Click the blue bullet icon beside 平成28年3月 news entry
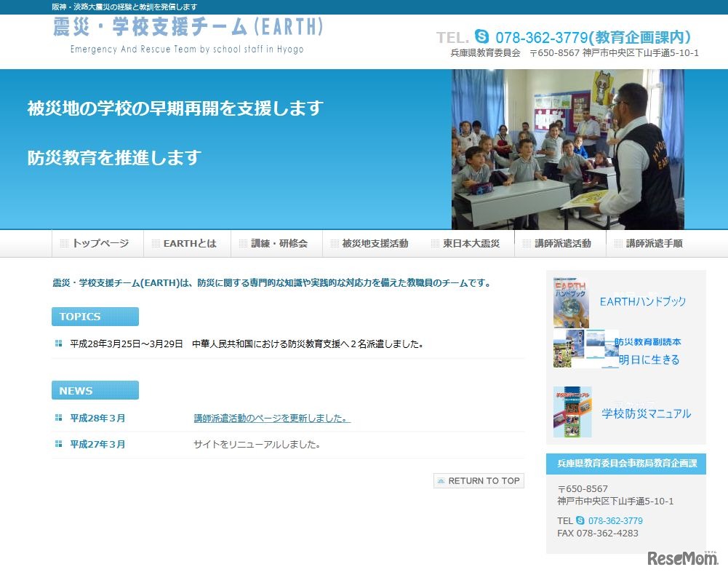This screenshot has height=575, width=728. [x=57, y=418]
